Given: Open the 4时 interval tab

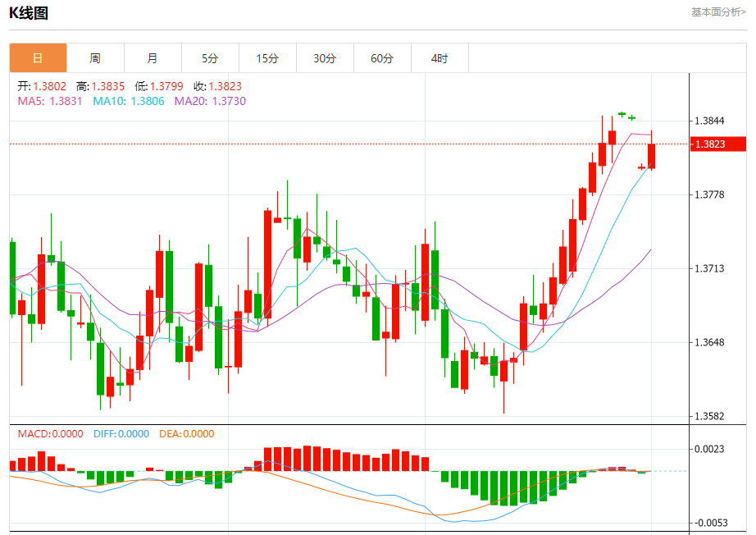Looking at the screenshot, I should 439,58.
